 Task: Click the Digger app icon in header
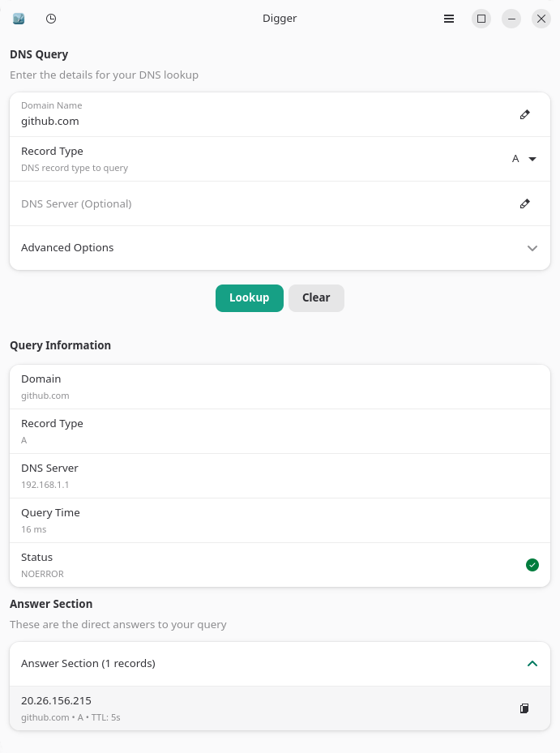[x=19, y=19]
